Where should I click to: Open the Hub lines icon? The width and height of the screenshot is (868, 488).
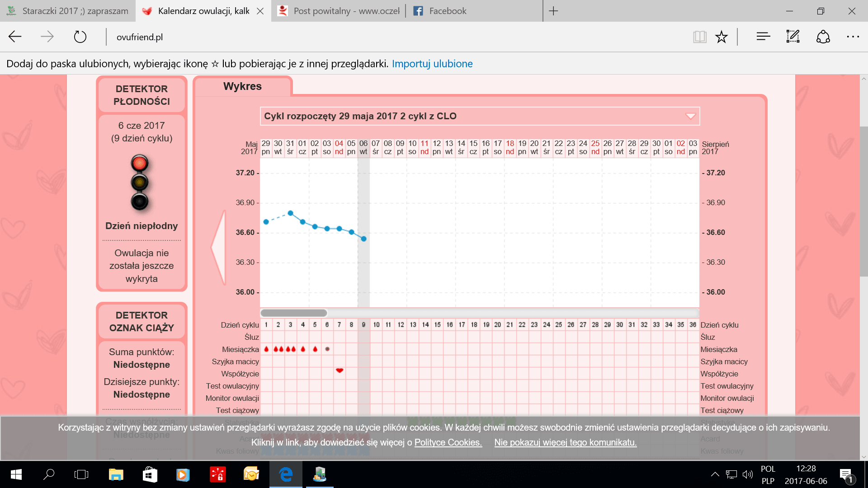click(x=763, y=37)
